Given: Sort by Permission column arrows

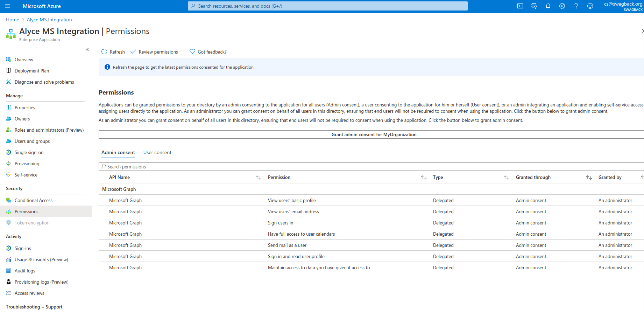Looking at the screenshot, I should [424, 178].
